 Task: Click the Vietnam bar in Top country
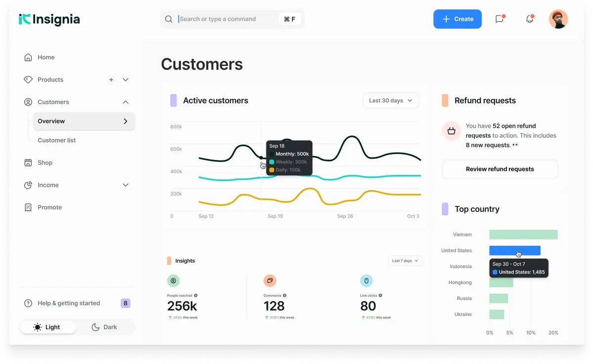click(523, 235)
